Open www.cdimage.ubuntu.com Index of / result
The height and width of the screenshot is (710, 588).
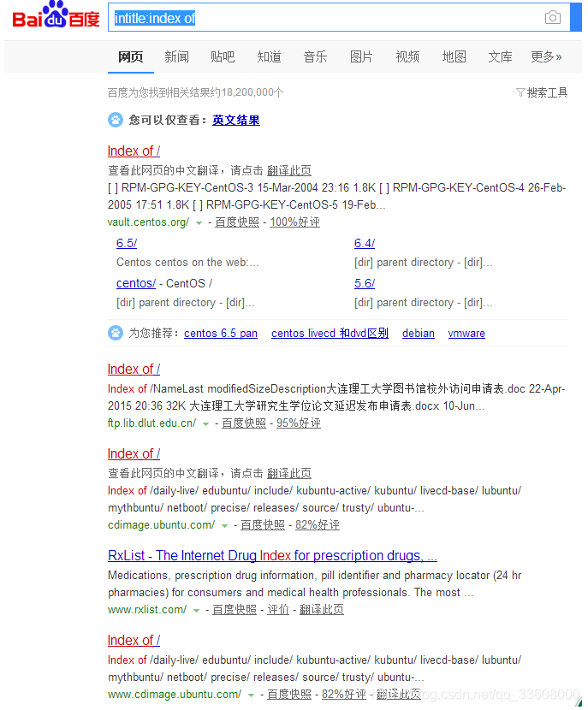134,640
